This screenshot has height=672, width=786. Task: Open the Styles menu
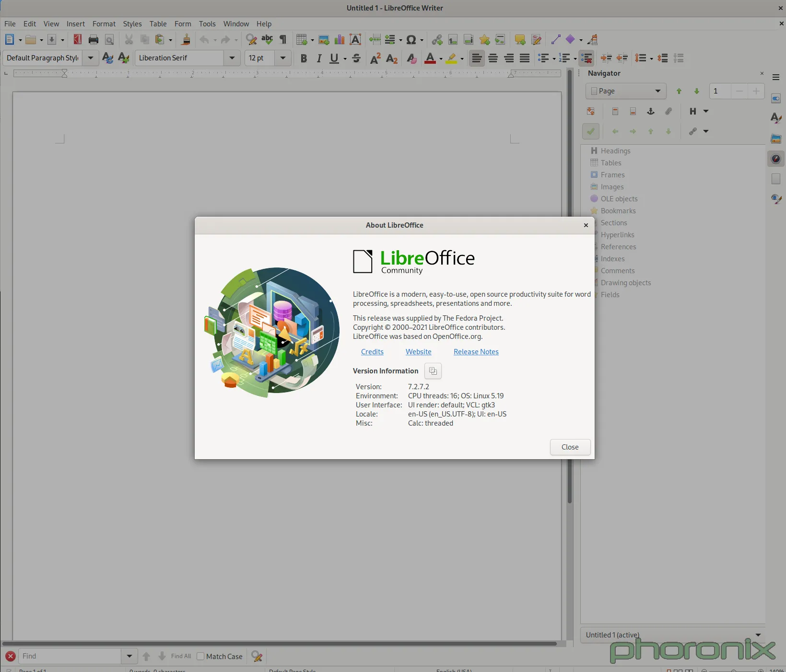click(132, 24)
